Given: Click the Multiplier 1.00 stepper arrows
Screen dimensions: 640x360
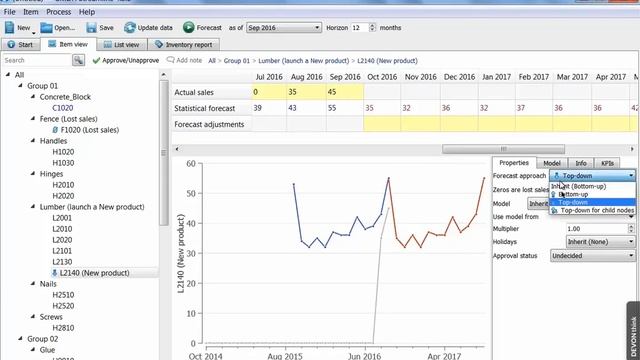Looking at the screenshot, I should (631, 229).
